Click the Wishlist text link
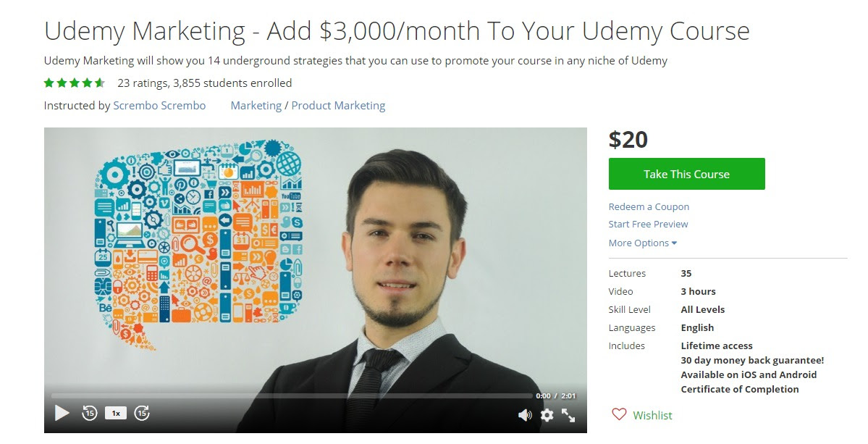Viewport: 868px width, 444px height. coord(653,415)
